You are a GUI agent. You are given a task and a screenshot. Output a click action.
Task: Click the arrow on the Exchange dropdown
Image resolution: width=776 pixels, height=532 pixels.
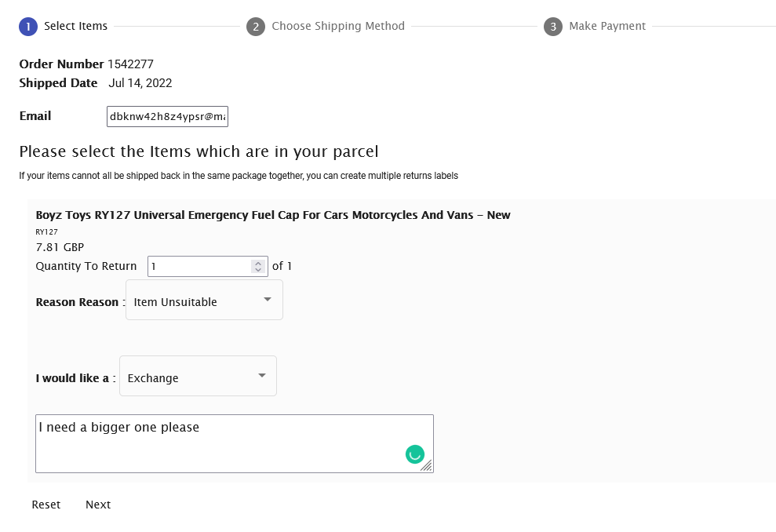pyautogui.click(x=262, y=375)
